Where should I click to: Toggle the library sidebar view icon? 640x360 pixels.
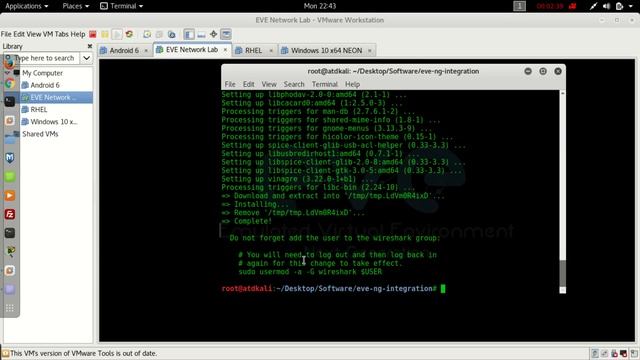(189, 34)
